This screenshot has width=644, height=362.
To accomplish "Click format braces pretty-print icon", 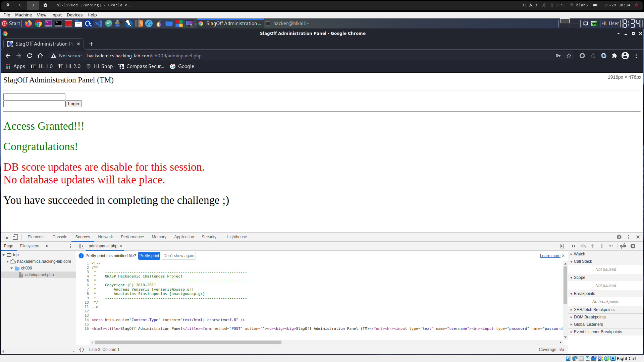I will (x=82, y=350).
